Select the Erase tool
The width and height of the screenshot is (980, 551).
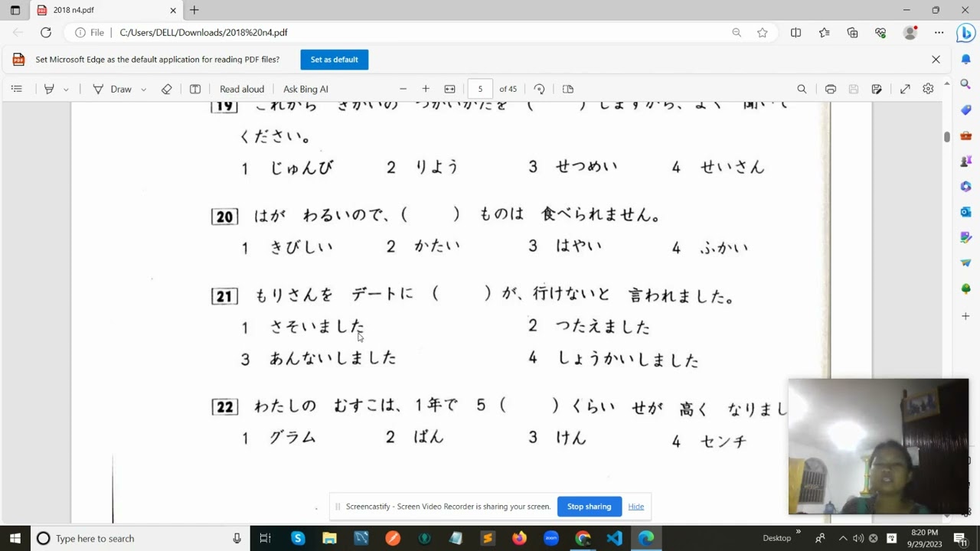click(x=167, y=89)
